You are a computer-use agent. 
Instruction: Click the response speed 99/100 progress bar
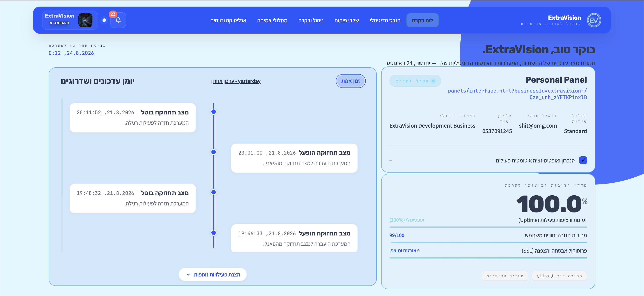(488, 243)
